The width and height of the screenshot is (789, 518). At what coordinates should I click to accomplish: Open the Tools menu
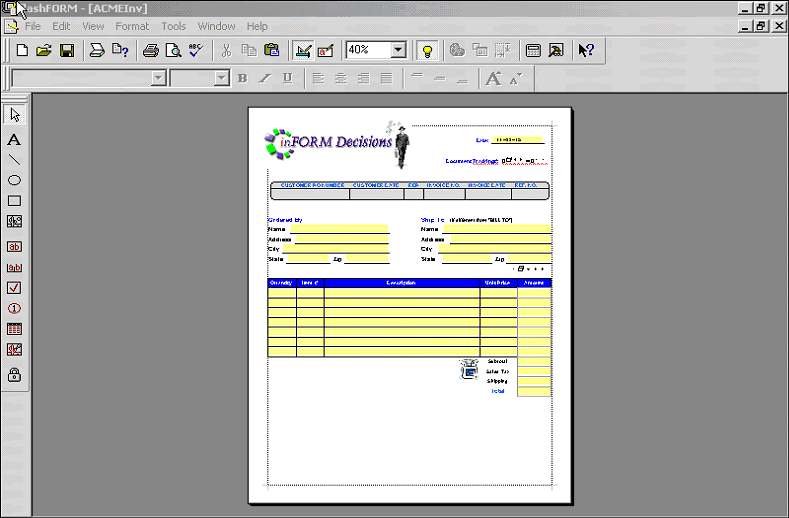click(x=173, y=26)
